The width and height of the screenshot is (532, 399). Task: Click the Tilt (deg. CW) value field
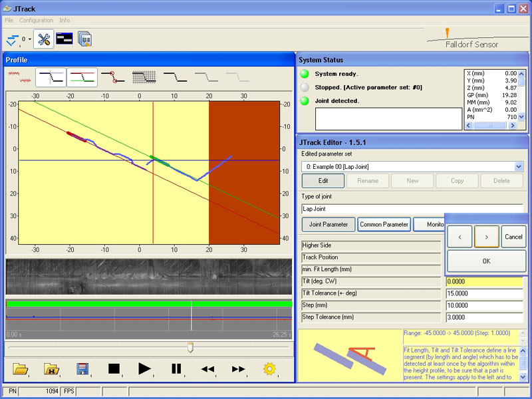485,281
